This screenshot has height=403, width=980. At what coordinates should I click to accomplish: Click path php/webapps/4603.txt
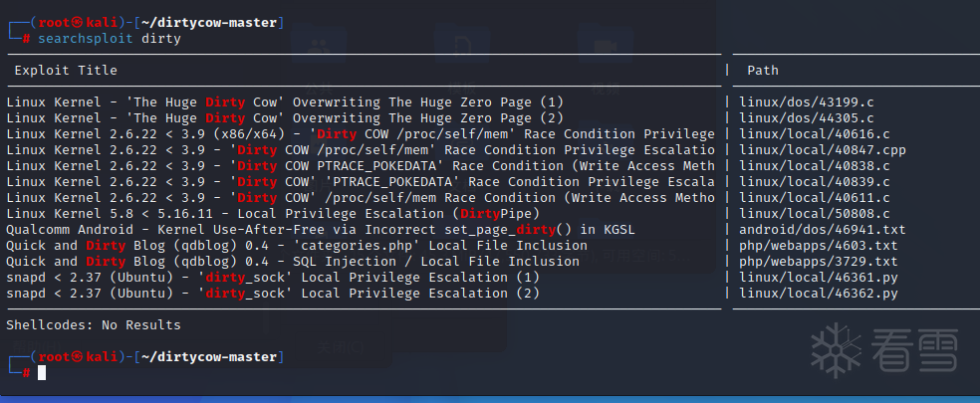point(818,246)
